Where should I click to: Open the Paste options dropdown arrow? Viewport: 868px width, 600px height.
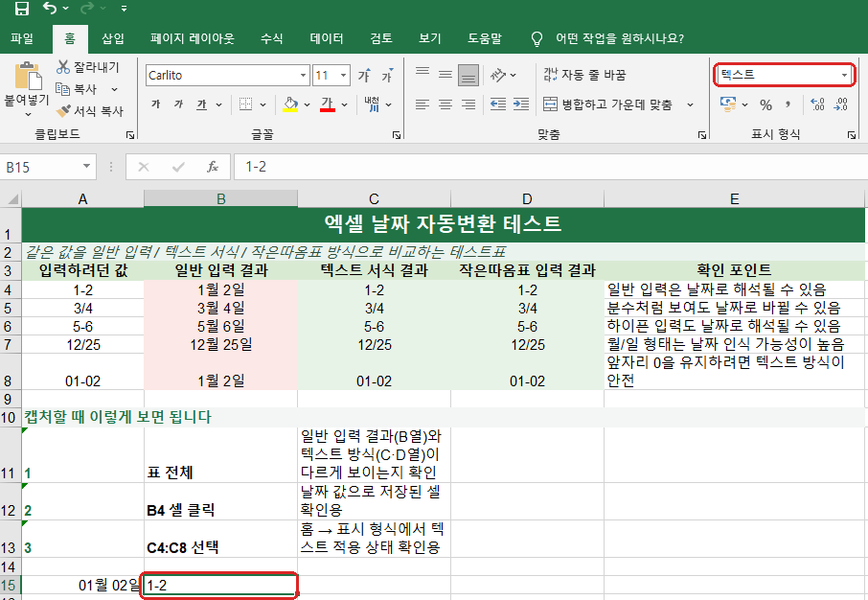click(28, 114)
